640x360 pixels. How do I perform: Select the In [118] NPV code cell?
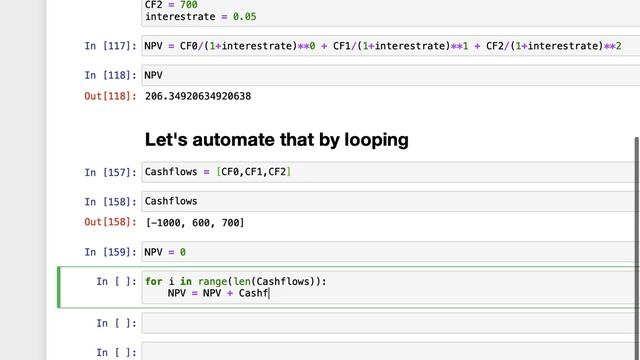(391, 76)
